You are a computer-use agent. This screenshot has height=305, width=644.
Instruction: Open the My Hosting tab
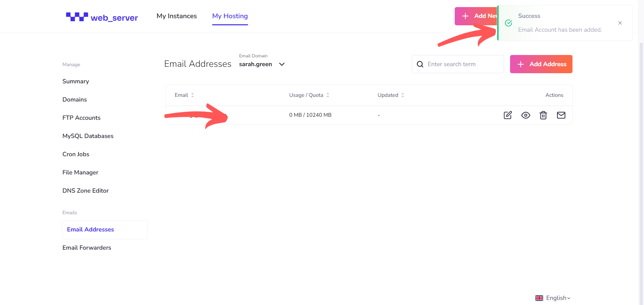pos(230,16)
